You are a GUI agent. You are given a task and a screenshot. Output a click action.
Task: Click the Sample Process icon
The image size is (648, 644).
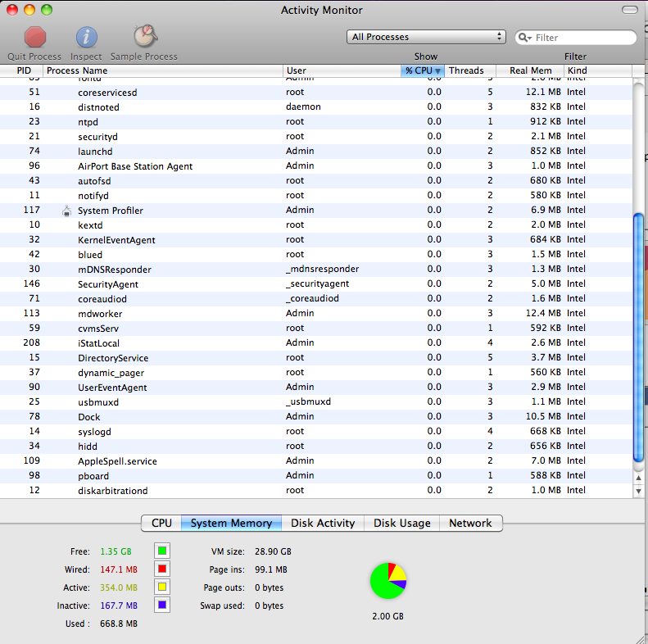(145, 36)
